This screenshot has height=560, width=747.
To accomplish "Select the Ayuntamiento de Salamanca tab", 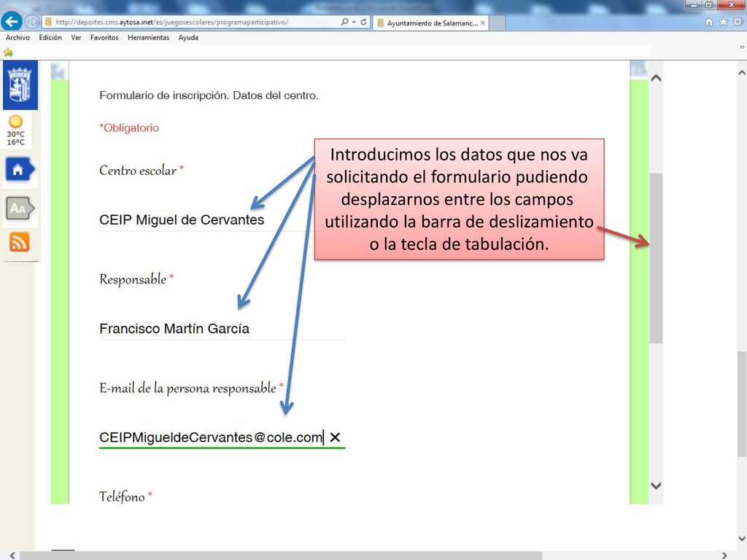I will [430, 23].
